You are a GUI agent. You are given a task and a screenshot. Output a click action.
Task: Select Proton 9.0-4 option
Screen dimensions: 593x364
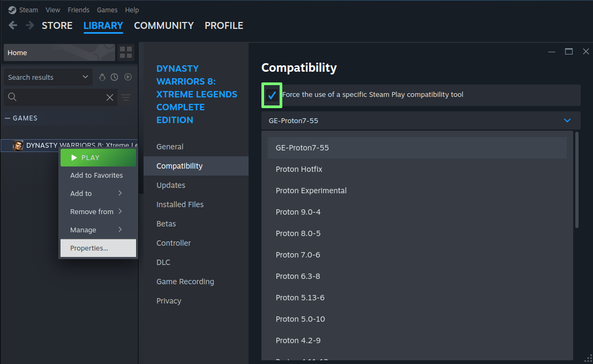pos(417,212)
